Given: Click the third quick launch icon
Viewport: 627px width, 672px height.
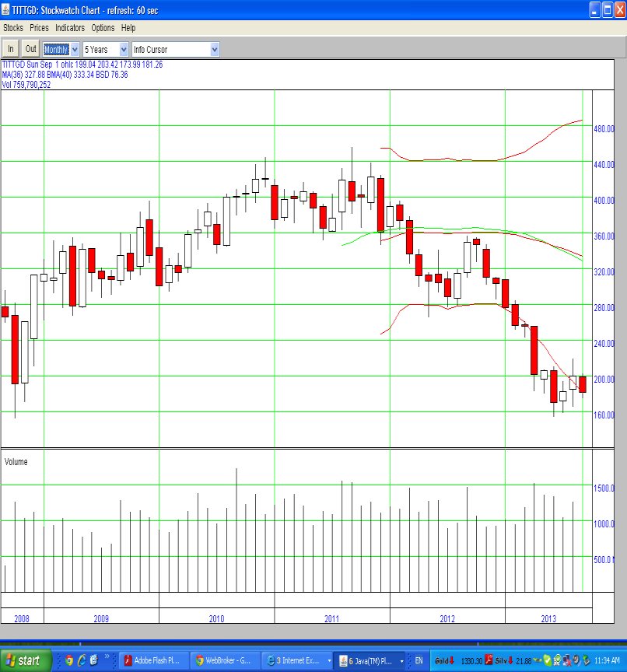Looking at the screenshot, I should click(94, 660).
